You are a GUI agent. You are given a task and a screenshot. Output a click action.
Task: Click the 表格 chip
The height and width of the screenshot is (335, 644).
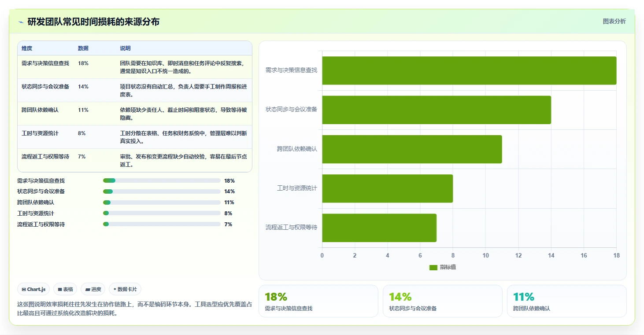pyautogui.click(x=65, y=289)
